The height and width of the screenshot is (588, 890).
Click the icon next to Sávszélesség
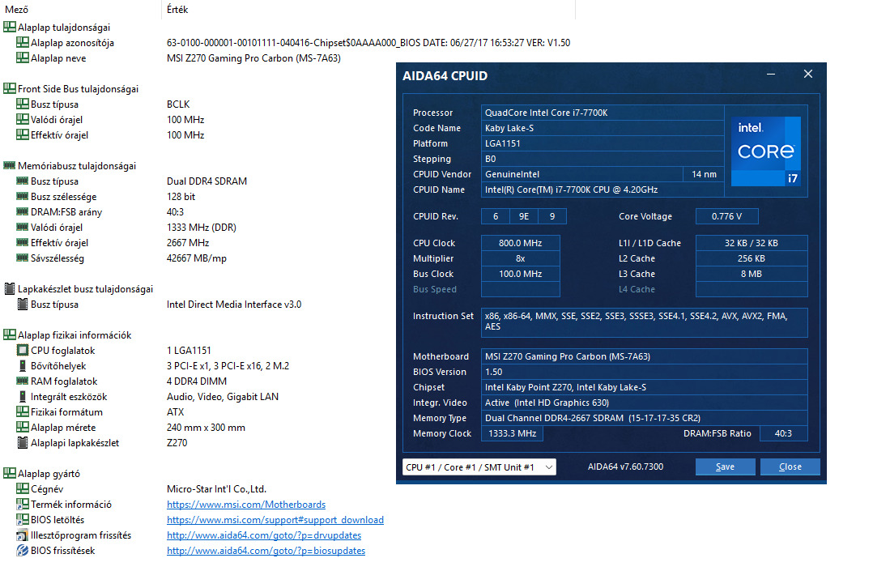(22, 258)
